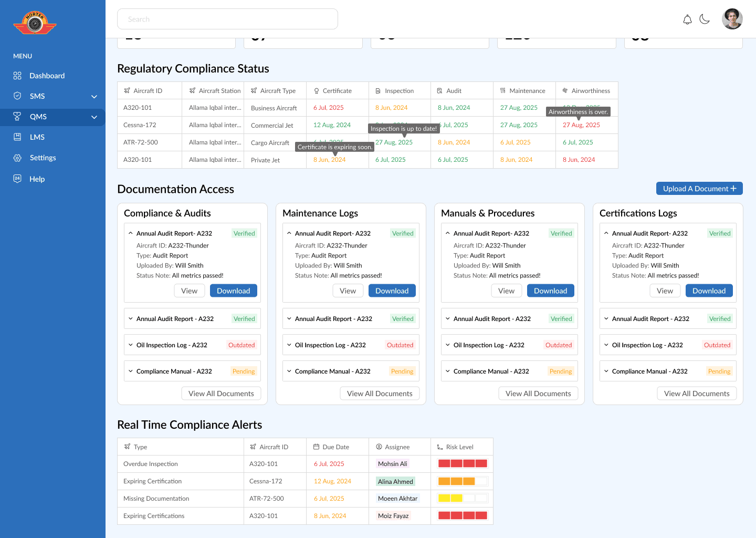Click Aircraft ID plane icon in alerts table
The width and height of the screenshot is (756, 538).
253,447
